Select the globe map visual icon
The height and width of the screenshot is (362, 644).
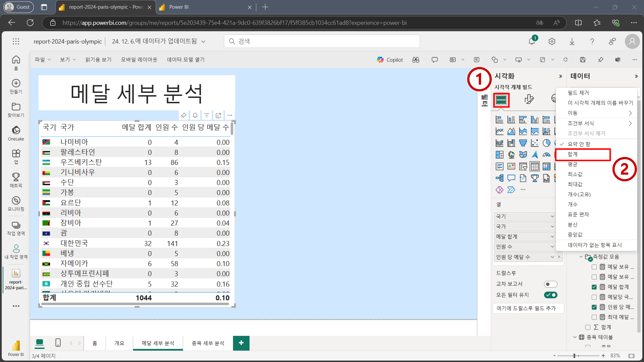point(511,155)
